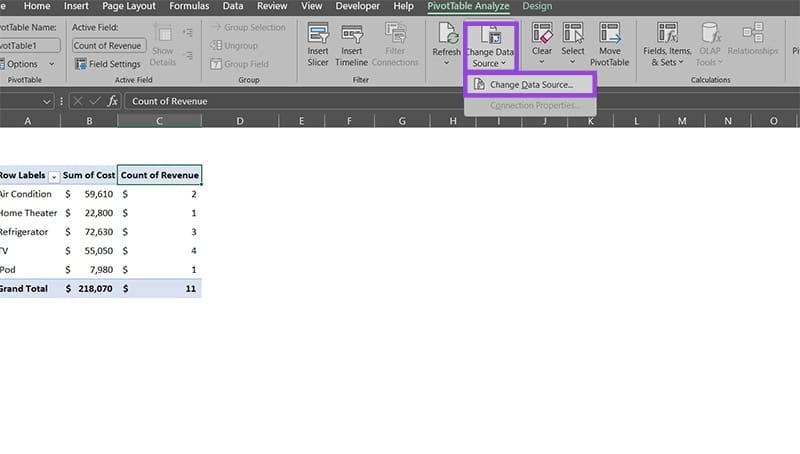Switch to the Insert tab
Screen dimensions: 800x454
pyautogui.click(x=76, y=6)
